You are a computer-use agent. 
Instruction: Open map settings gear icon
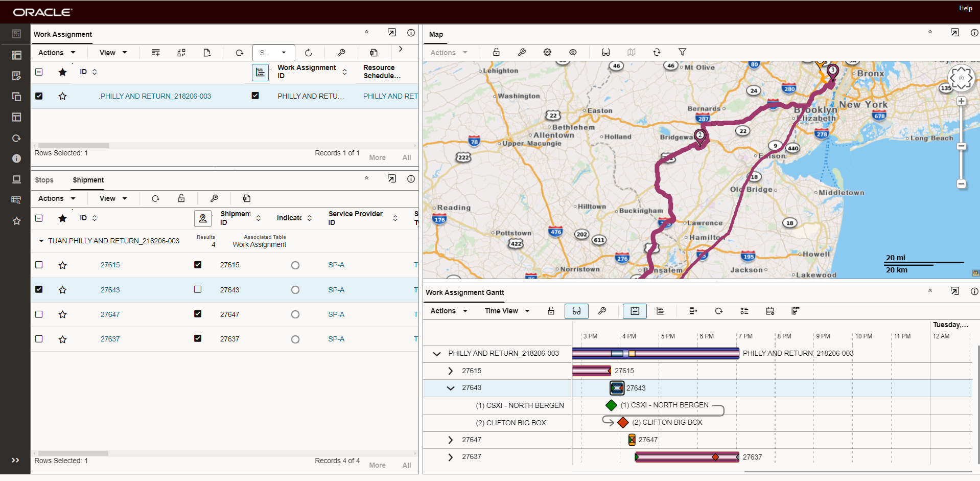pyautogui.click(x=547, y=52)
